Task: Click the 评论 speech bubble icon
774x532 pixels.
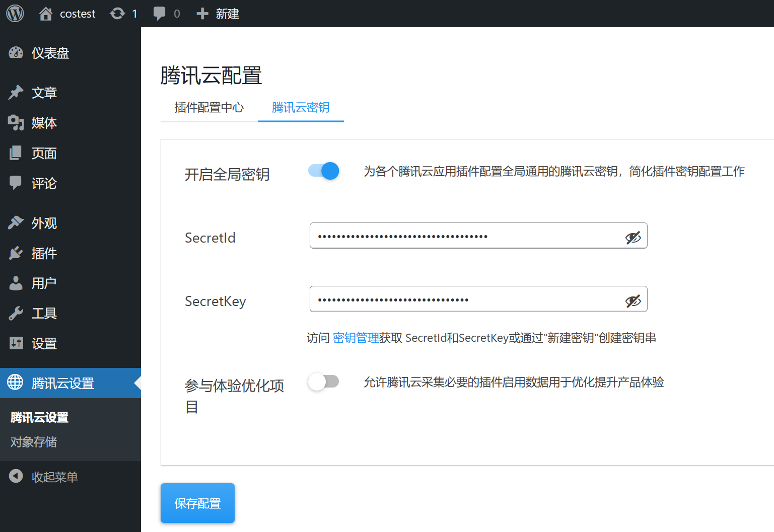Action: tap(16, 183)
